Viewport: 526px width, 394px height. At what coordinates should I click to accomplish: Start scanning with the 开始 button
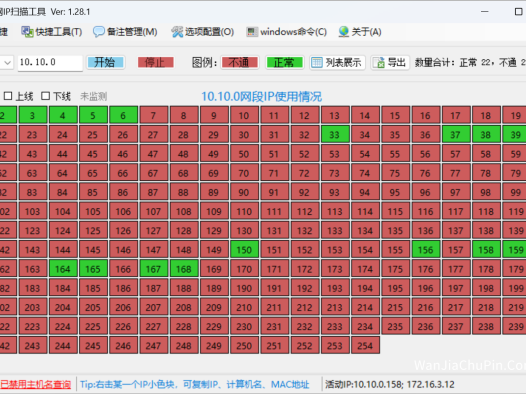click(x=105, y=62)
